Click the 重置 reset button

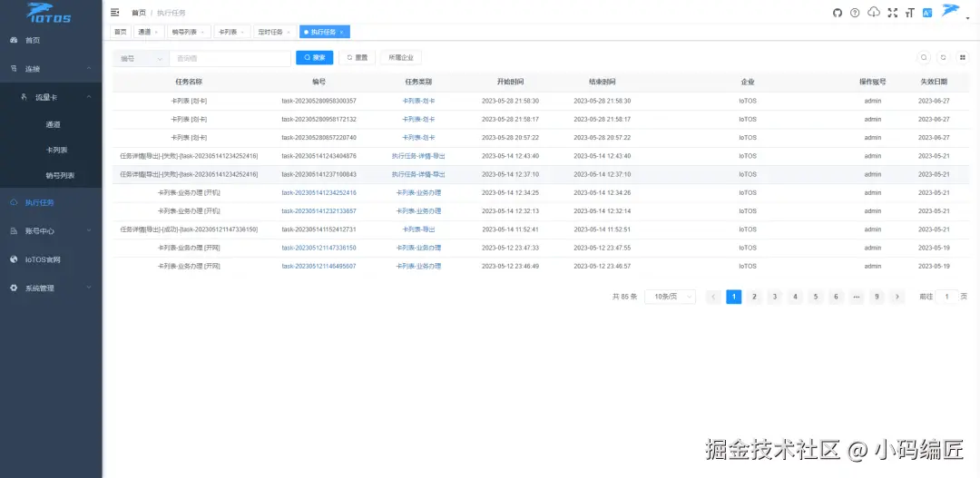coord(357,57)
